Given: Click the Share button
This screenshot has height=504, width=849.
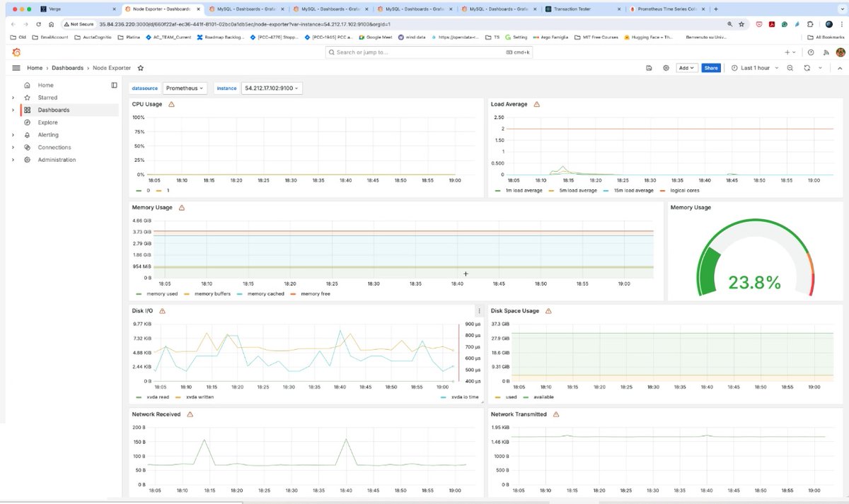Looking at the screenshot, I should click(711, 68).
